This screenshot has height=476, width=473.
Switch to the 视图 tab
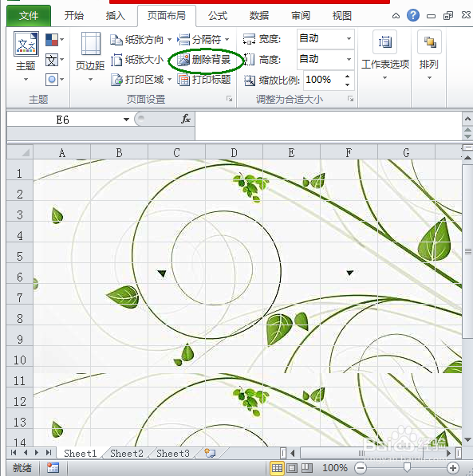coord(342,15)
